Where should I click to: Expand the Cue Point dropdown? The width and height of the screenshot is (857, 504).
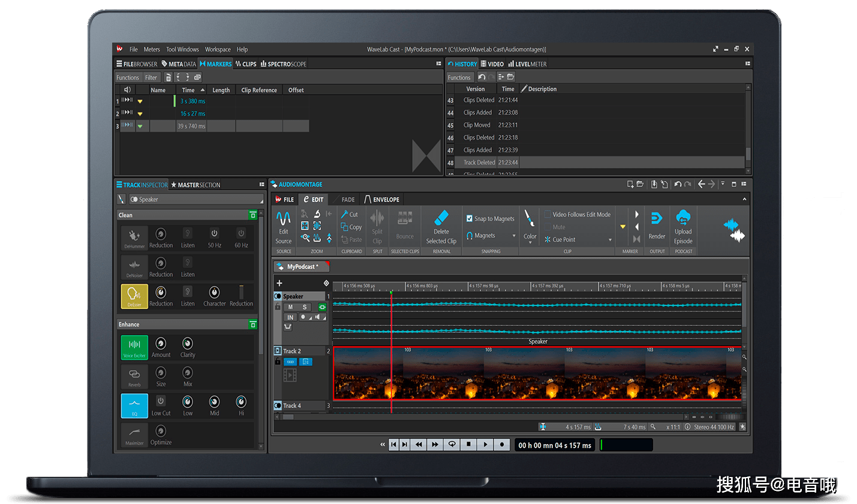click(x=610, y=240)
